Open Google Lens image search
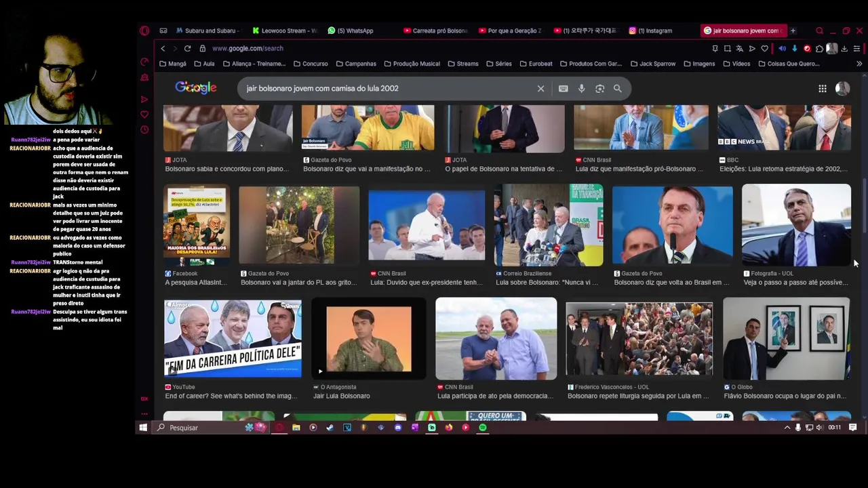The width and height of the screenshot is (868, 488). (599, 89)
